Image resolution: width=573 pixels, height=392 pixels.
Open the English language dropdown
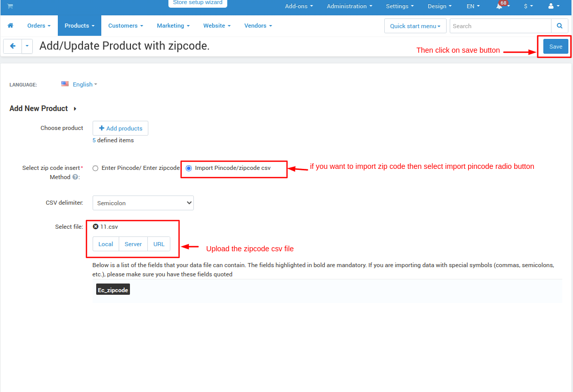tap(85, 84)
